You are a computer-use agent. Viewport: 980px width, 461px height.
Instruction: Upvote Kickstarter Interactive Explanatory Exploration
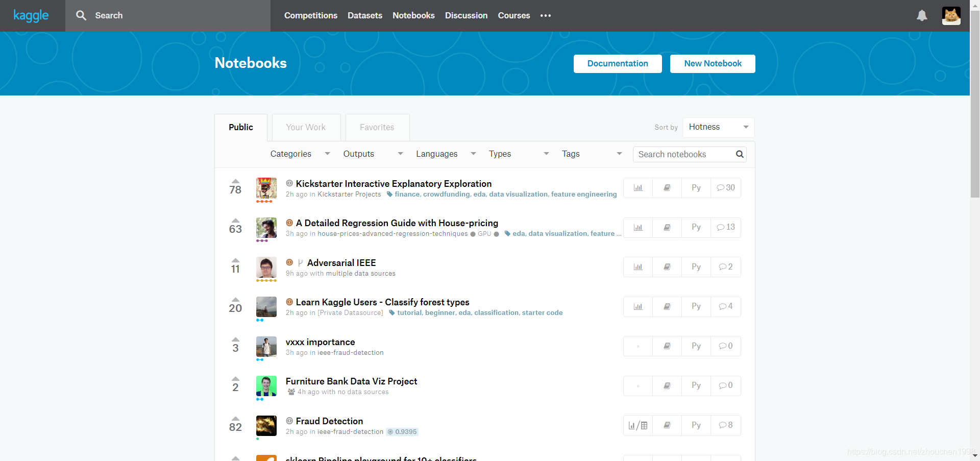235,181
